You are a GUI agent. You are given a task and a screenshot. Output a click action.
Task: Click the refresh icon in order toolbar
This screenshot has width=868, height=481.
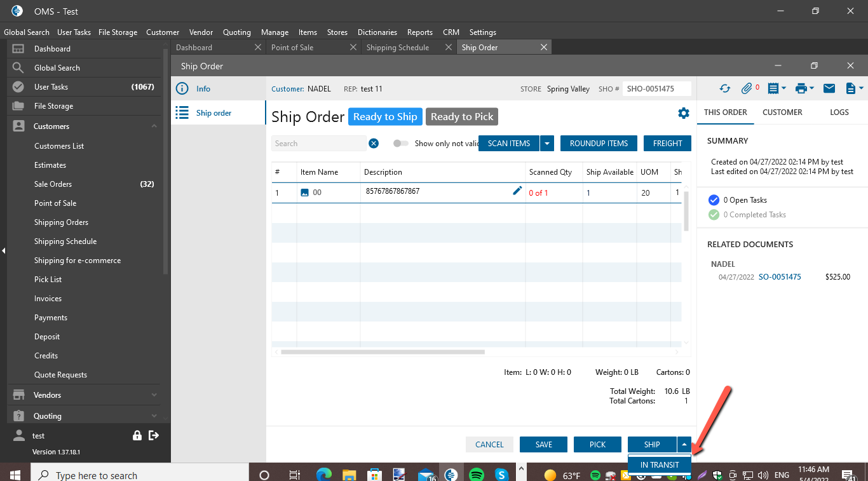(724, 89)
